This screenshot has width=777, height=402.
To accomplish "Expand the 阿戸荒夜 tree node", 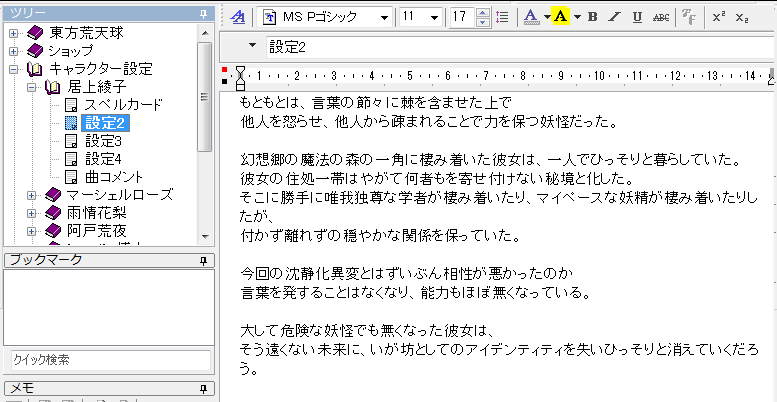I will pos(32,231).
